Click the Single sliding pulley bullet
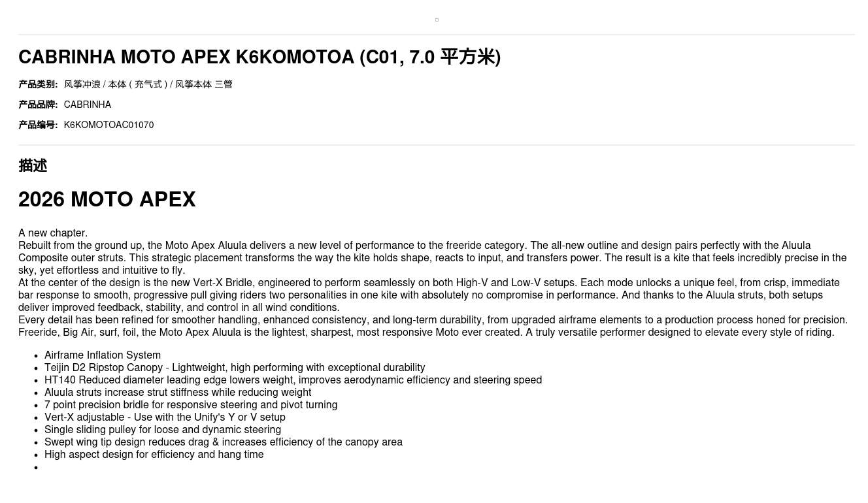 coord(163,430)
